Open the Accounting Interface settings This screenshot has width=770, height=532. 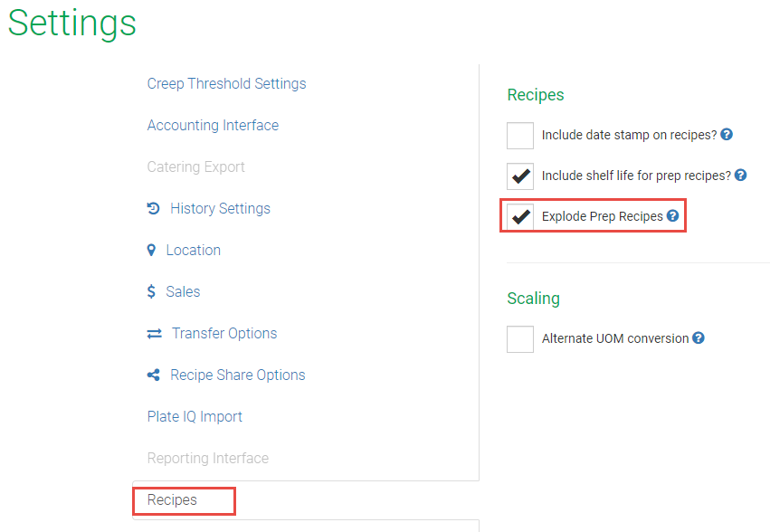click(213, 125)
